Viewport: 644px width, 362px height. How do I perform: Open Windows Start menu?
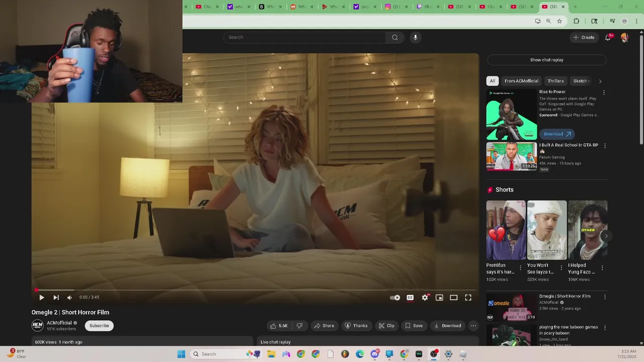click(x=181, y=354)
